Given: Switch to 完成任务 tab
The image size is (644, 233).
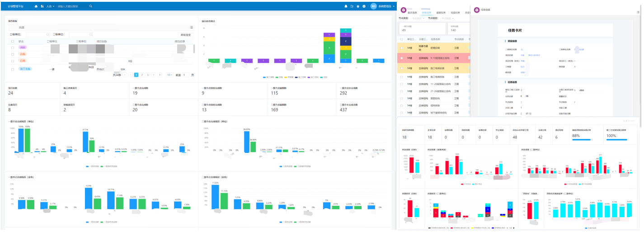Looking at the screenshot, I should click(x=456, y=13).
